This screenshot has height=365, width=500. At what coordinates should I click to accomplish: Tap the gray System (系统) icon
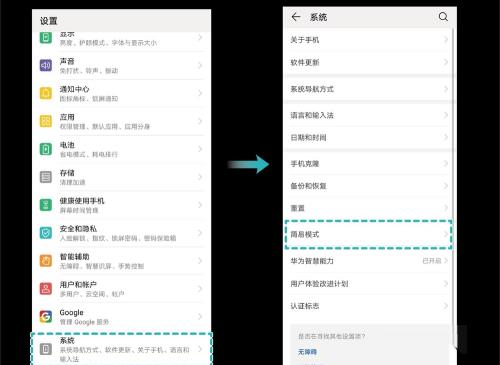(46, 349)
